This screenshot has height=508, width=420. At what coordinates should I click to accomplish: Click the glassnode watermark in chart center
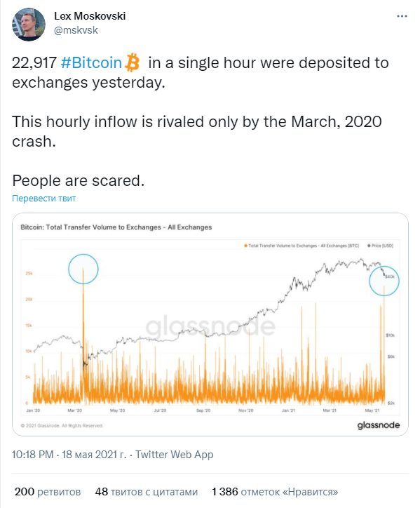pyautogui.click(x=210, y=326)
